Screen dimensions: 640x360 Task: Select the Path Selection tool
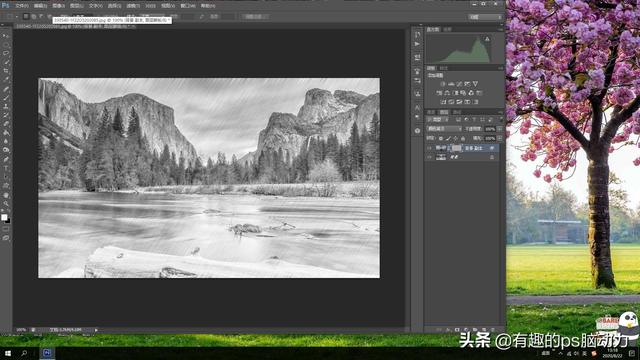6,177
